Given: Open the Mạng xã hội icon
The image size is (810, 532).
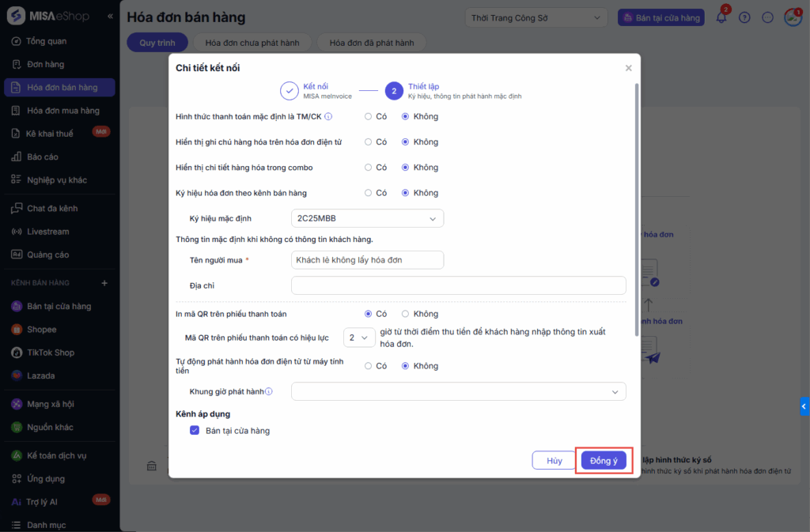Looking at the screenshot, I should (17, 404).
